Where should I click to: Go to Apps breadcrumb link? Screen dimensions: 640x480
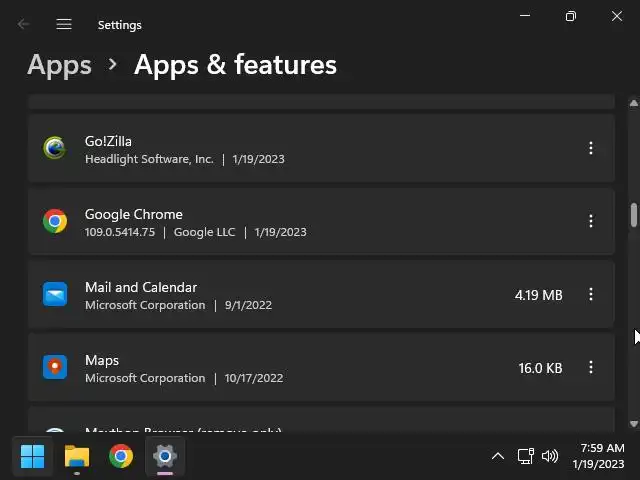tap(60, 65)
